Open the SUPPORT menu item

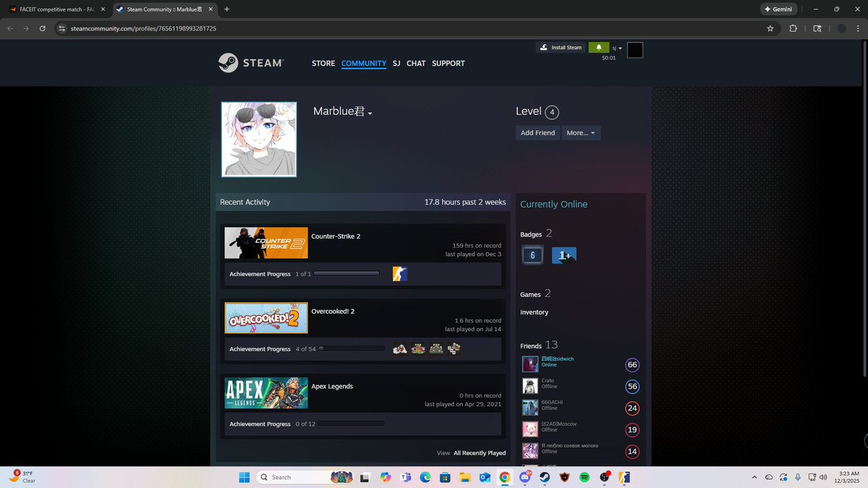[x=448, y=64]
